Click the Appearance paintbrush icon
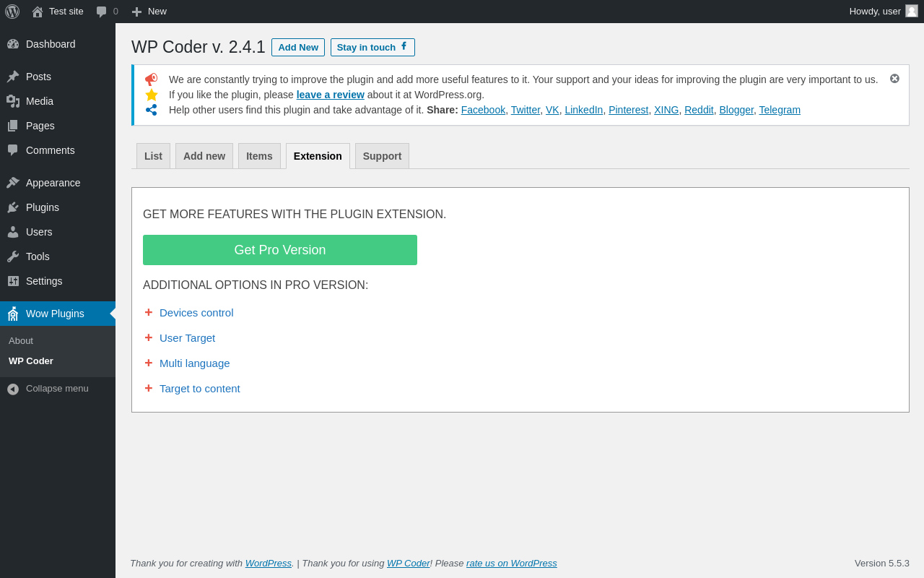The image size is (924, 578). click(x=13, y=183)
